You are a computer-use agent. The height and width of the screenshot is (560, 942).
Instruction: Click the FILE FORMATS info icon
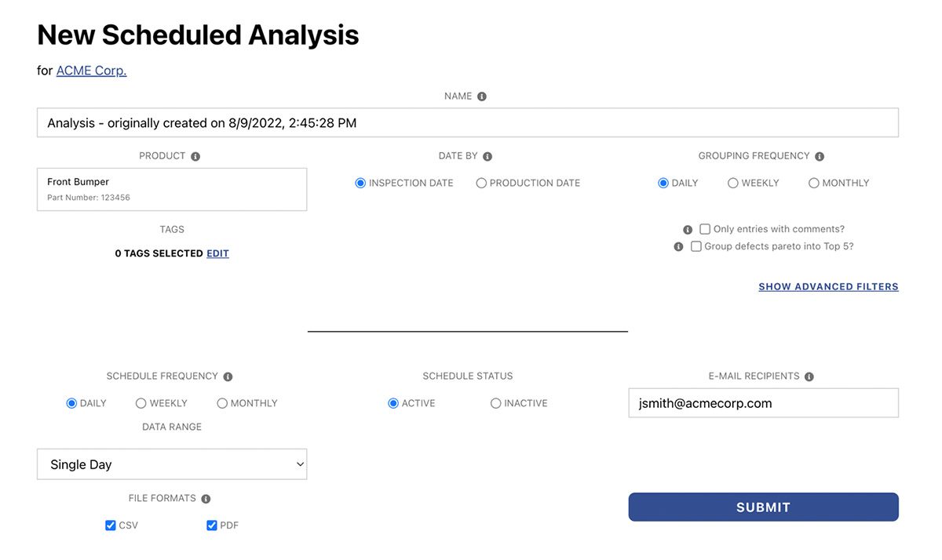point(206,499)
